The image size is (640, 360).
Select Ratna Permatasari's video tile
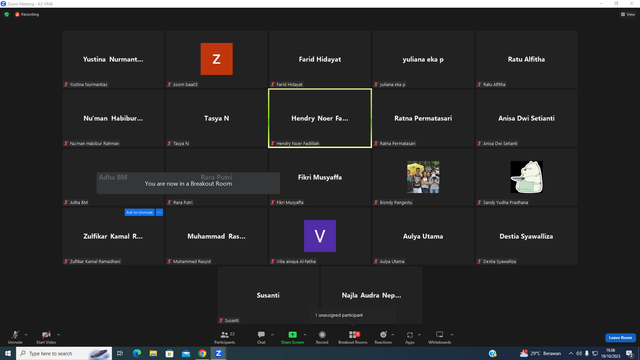tap(423, 118)
